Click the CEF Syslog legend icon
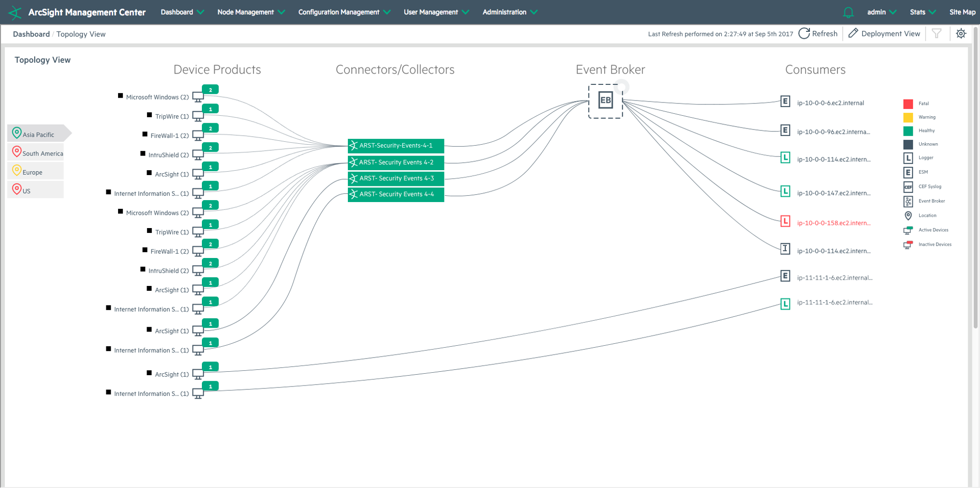This screenshot has width=980, height=488. tap(908, 187)
